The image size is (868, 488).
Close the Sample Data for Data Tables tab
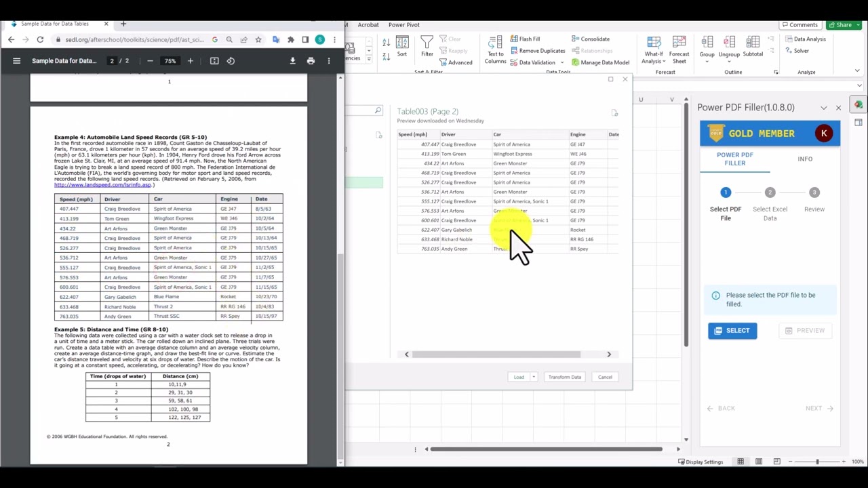[106, 24]
